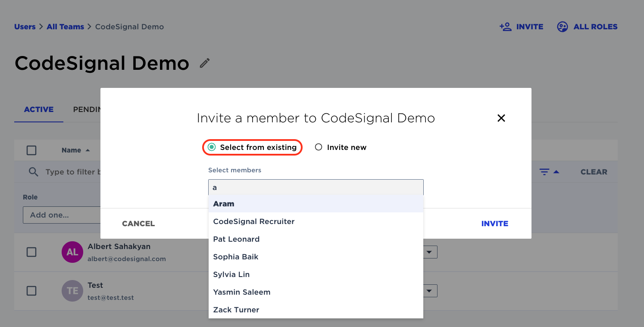
Task: Click CANCEL in the invite dialog
Action: (x=138, y=224)
